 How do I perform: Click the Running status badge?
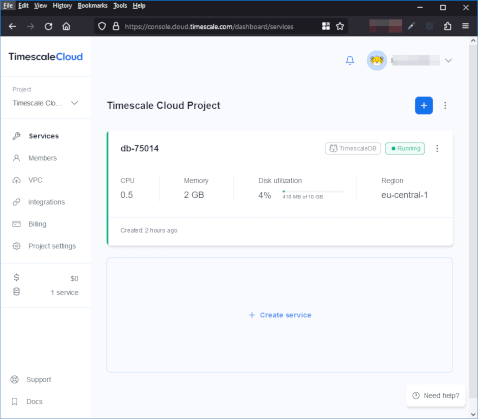click(x=405, y=148)
